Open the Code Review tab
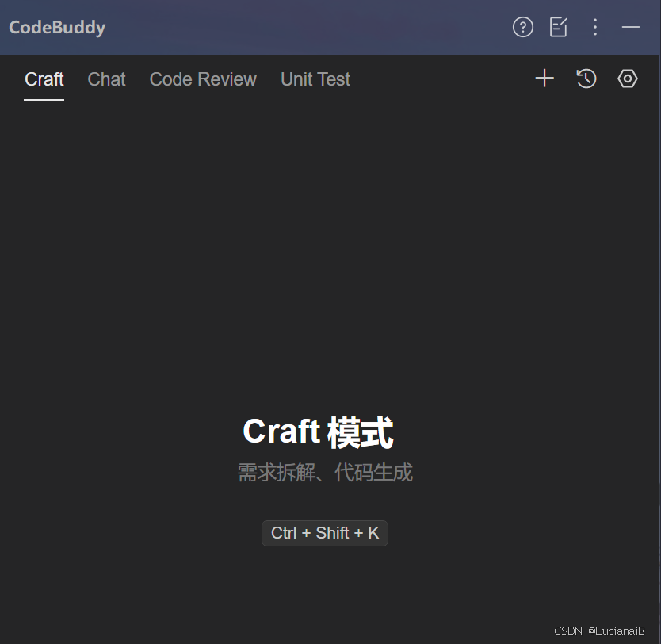The width and height of the screenshot is (661, 644). (203, 79)
